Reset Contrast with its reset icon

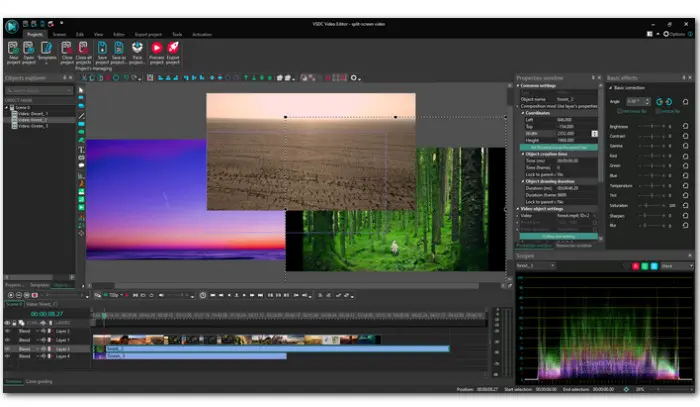coord(685,136)
